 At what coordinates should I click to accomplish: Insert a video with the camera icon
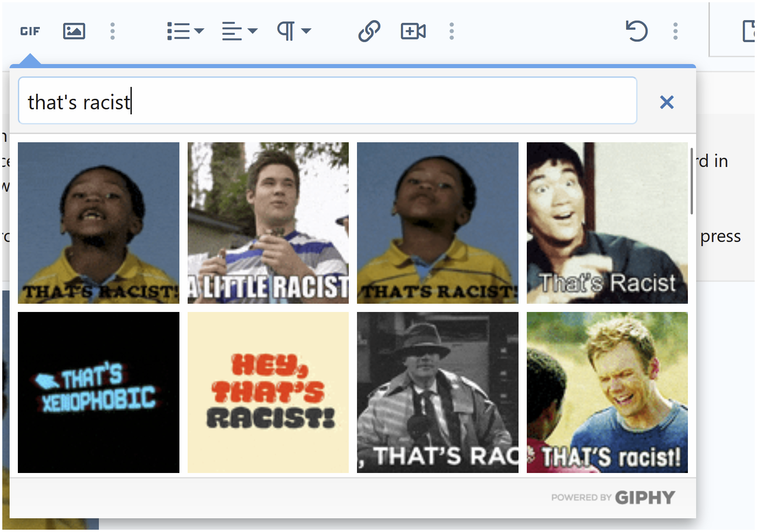413,31
